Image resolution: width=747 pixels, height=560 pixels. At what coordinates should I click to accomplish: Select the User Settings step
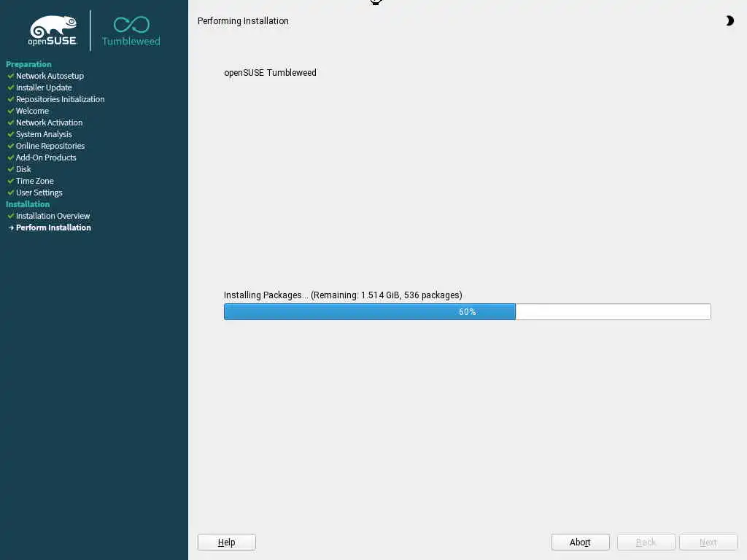point(39,192)
